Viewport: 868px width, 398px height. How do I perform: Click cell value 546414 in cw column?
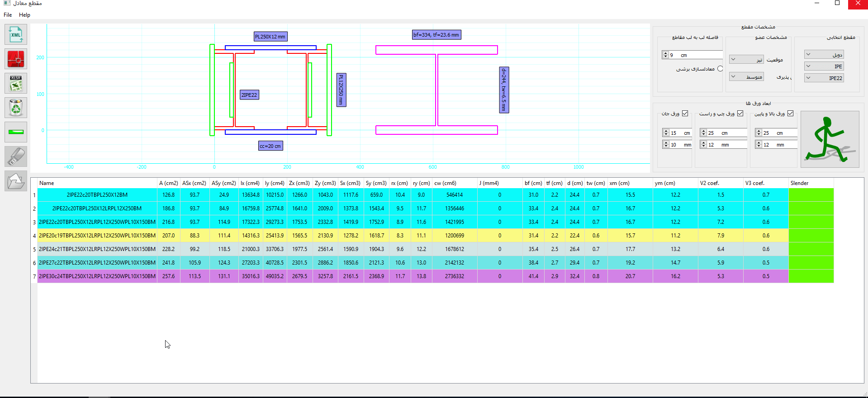[x=455, y=195]
